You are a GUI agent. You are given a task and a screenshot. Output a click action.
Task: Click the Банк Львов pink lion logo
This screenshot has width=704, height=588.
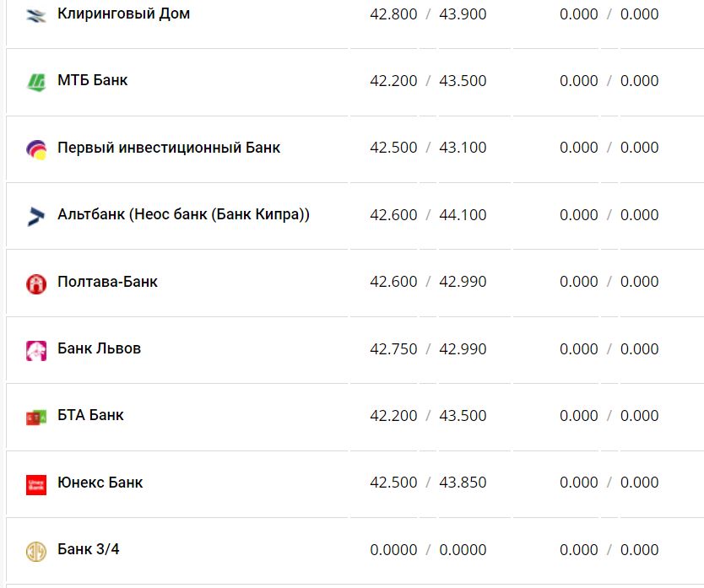point(36,350)
